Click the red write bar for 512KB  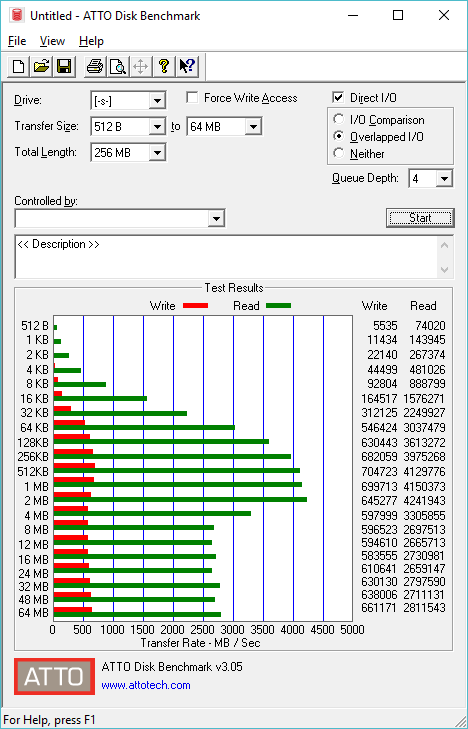(74, 465)
